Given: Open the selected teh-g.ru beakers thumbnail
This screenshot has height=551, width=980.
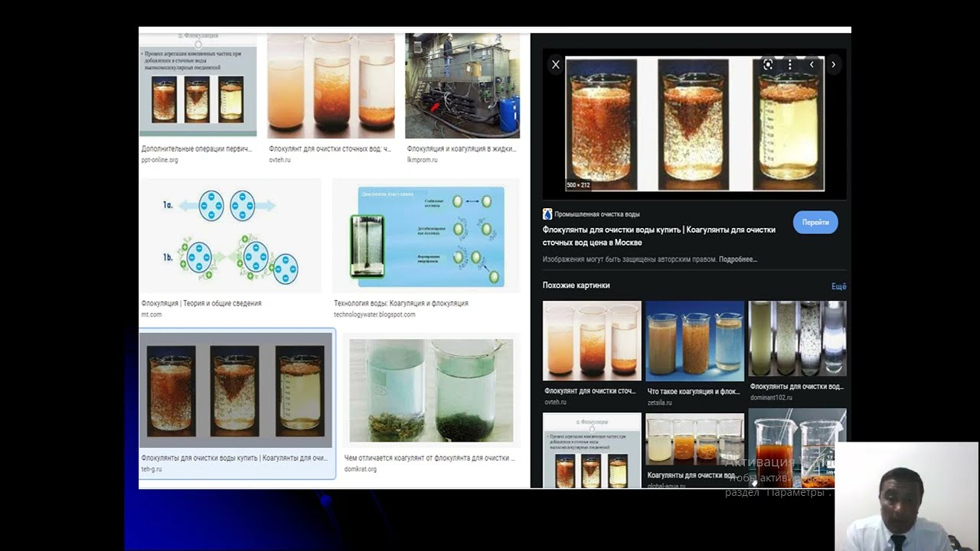Looking at the screenshot, I should (x=236, y=390).
